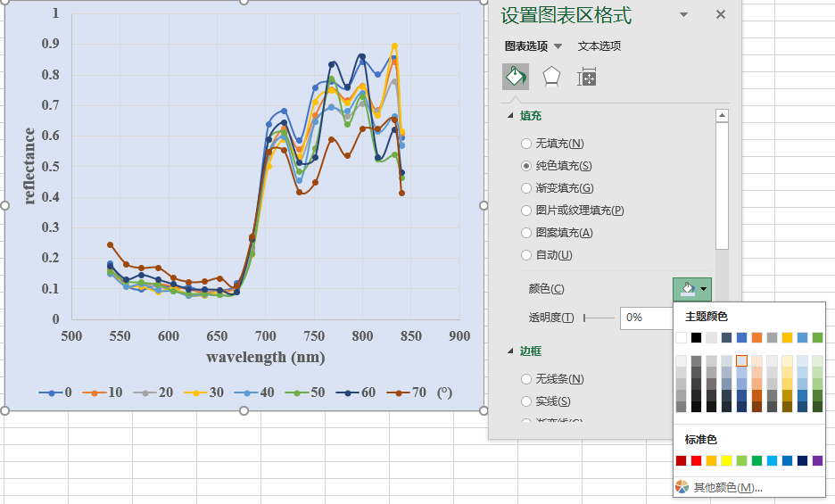Click the legend entry for series 70

406,392
